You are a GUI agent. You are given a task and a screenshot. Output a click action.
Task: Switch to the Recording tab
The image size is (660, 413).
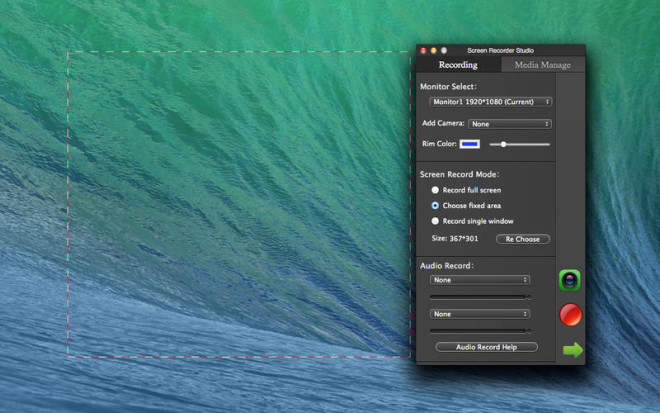[x=458, y=65]
